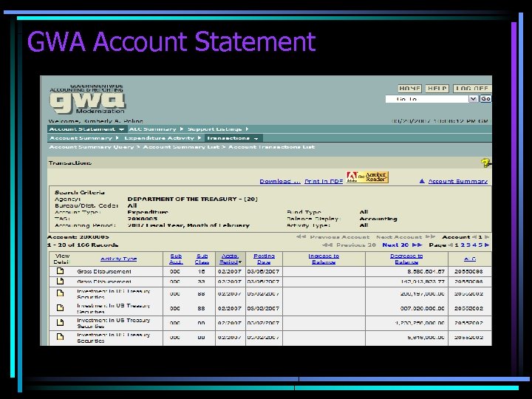Open the ALC Summary menu

tap(153, 129)
